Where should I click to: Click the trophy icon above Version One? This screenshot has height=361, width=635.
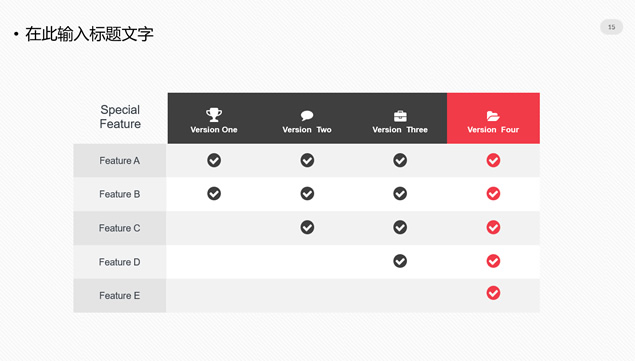[214, 115]
